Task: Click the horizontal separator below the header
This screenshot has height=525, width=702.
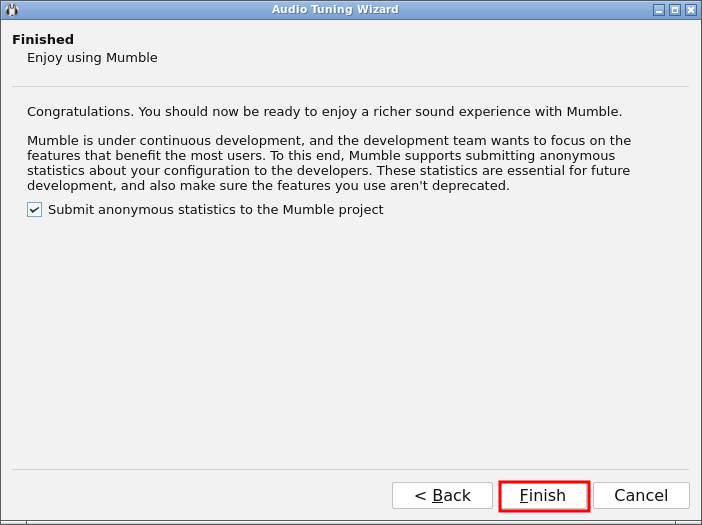Action: [x=350, y=86]
